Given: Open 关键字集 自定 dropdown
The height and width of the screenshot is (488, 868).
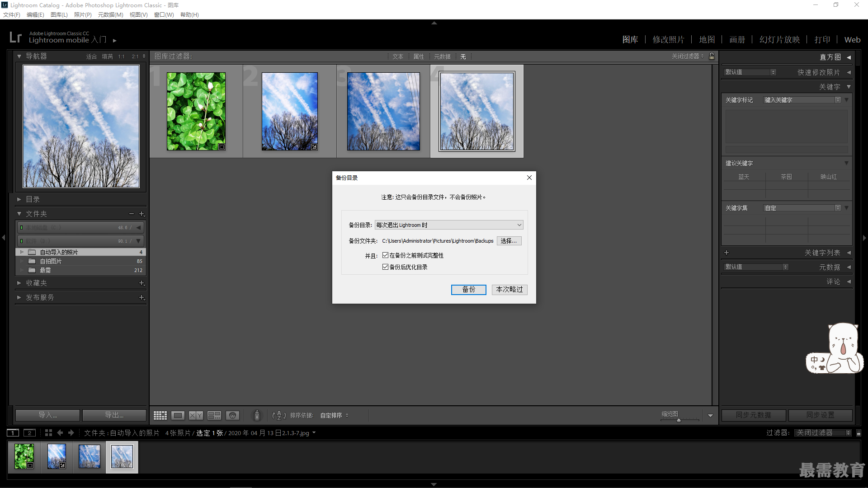Looking at the screenshot, I should point(802,208).
